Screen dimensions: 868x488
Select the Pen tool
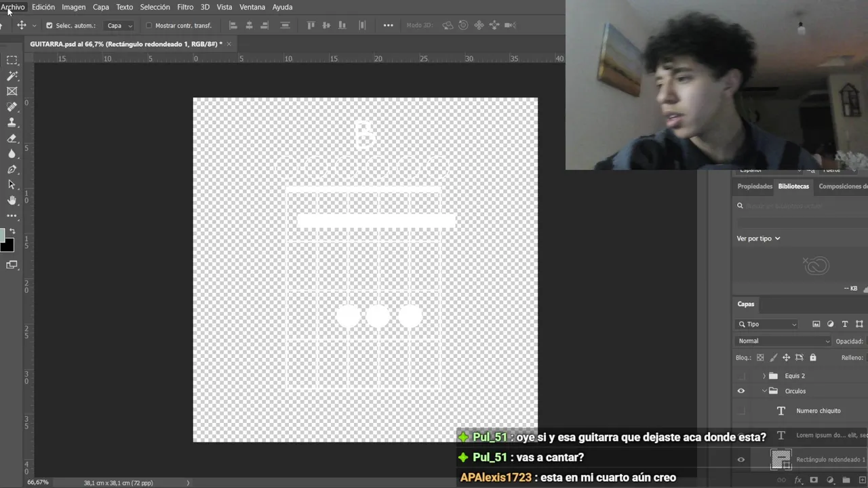click(12, 169)
